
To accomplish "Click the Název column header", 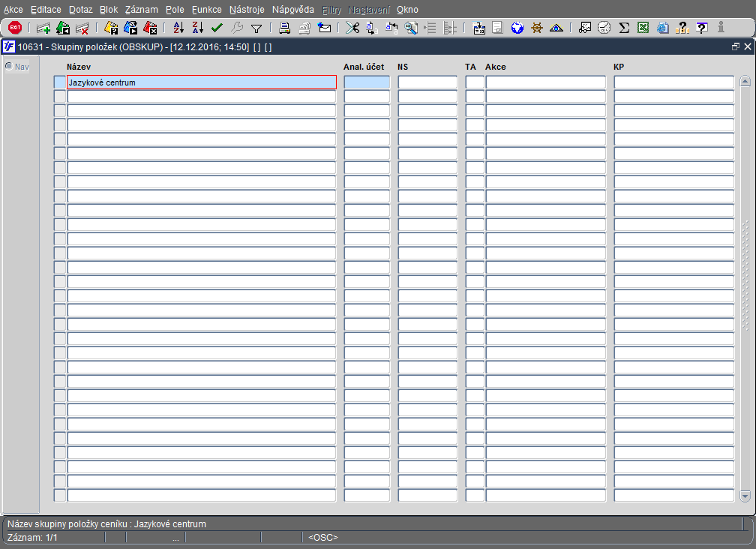I will (79, 67).
